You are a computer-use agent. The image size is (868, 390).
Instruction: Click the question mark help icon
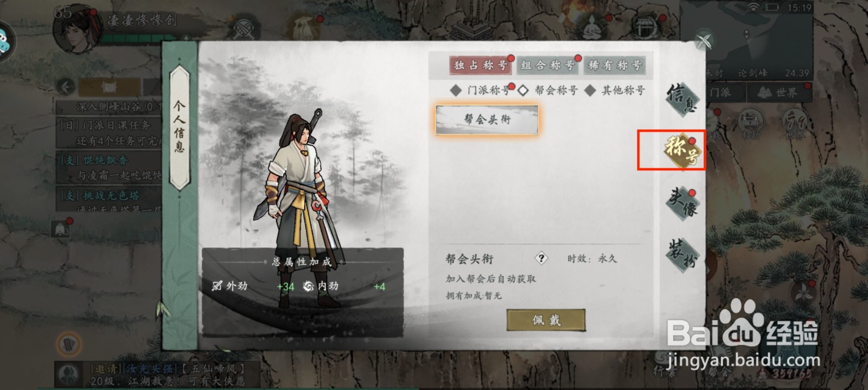pyautogui.click(x=541, y=258)
